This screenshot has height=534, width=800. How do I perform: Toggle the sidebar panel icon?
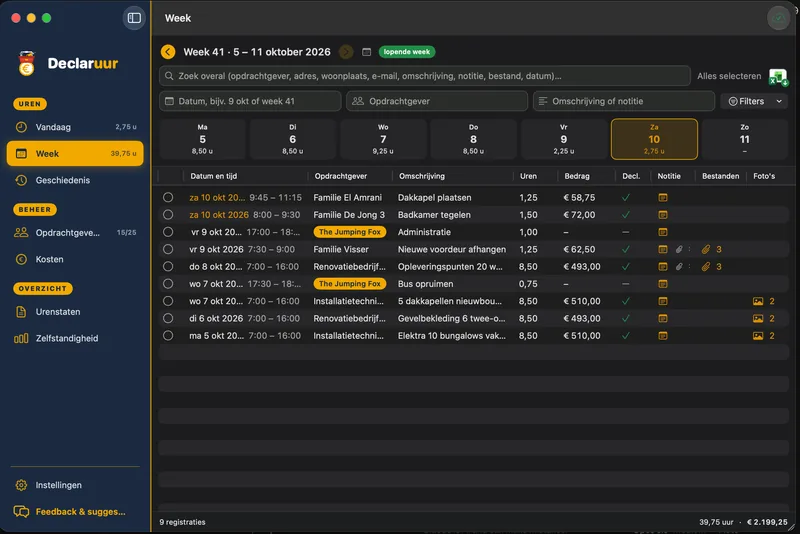134,18
